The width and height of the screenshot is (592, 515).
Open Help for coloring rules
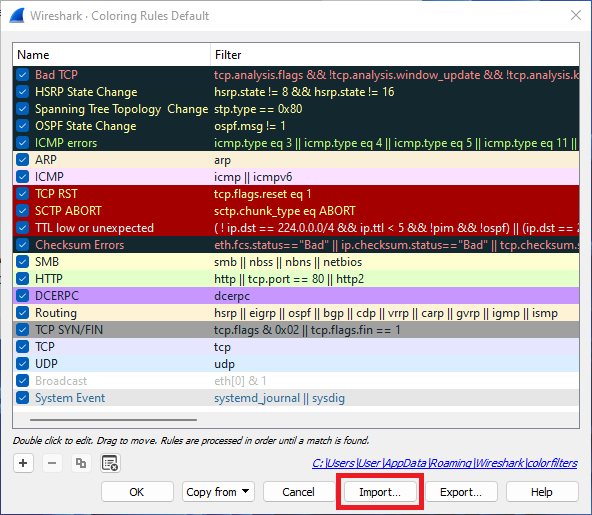(542, 492)
